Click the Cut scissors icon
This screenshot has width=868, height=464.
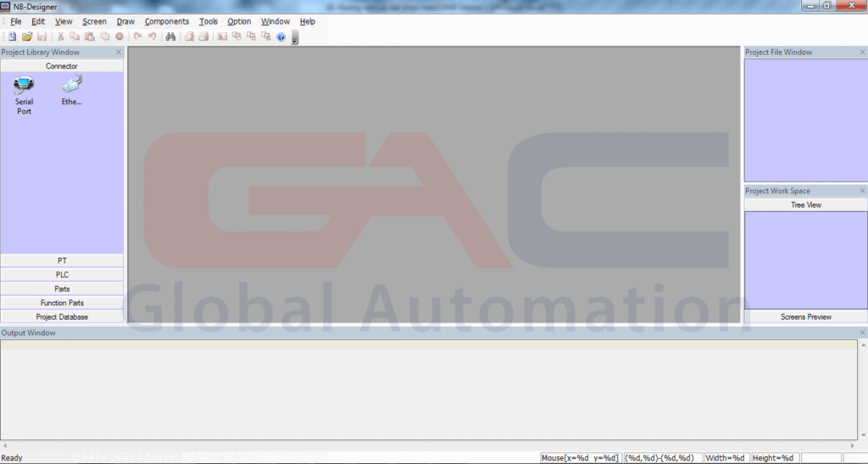60,36
